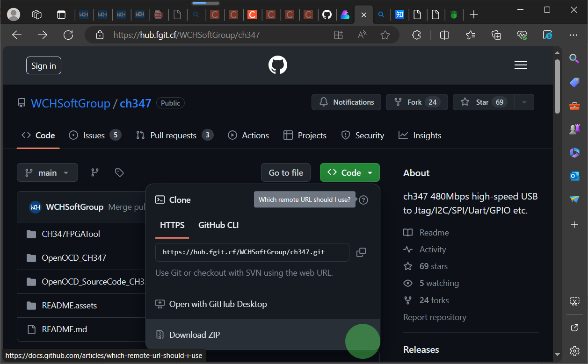
Task: Open Browser essentials heart icon
Action: [522, 35]
